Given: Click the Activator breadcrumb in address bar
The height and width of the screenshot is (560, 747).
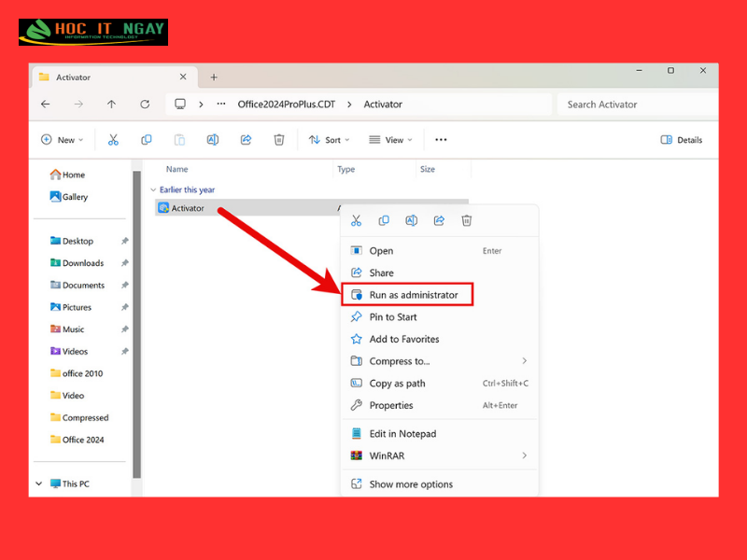Looking at the screenshot, I should coord(383,105).
